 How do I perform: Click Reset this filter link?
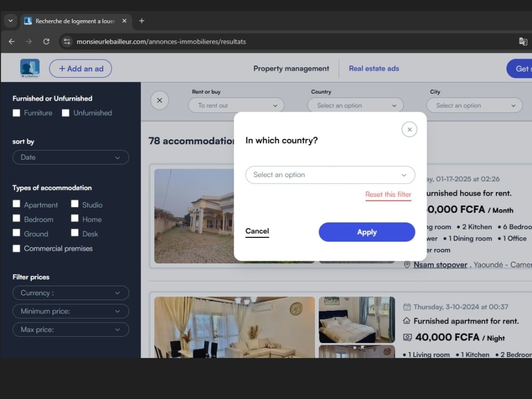(x=388, y=194)
